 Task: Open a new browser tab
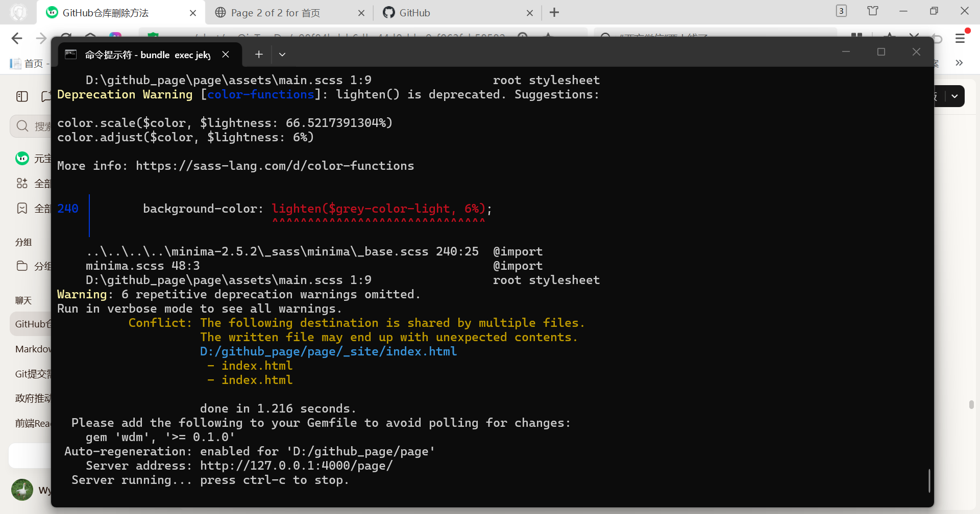coord(554,13)
